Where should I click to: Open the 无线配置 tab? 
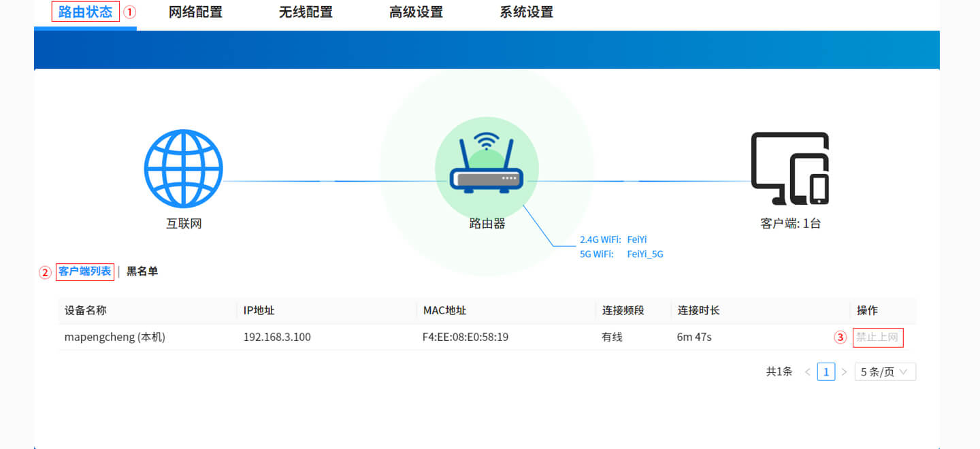click(306, 12)
